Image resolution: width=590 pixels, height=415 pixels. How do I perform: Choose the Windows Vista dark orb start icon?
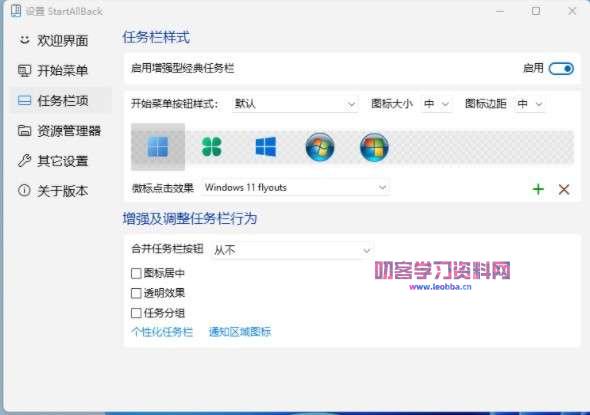point(374,147)
